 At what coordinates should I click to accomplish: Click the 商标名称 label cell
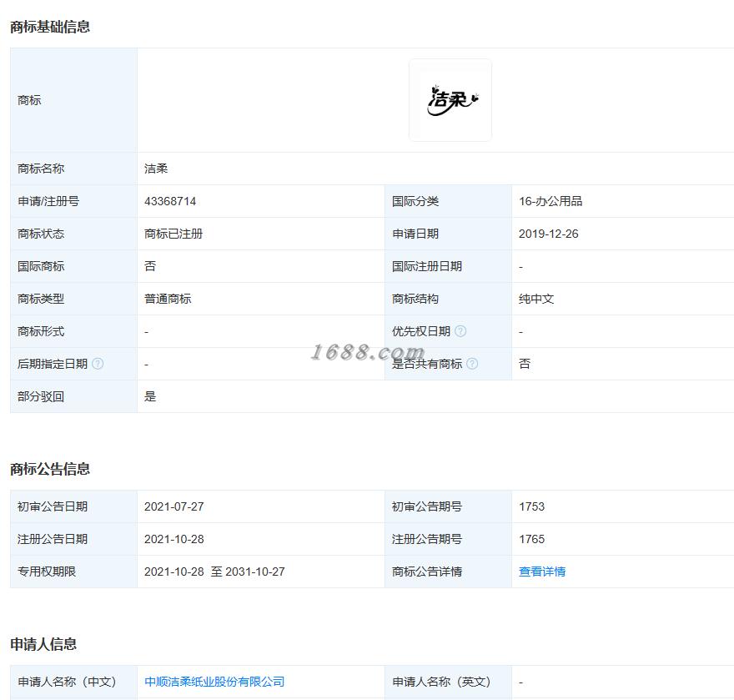coord(73,169)
